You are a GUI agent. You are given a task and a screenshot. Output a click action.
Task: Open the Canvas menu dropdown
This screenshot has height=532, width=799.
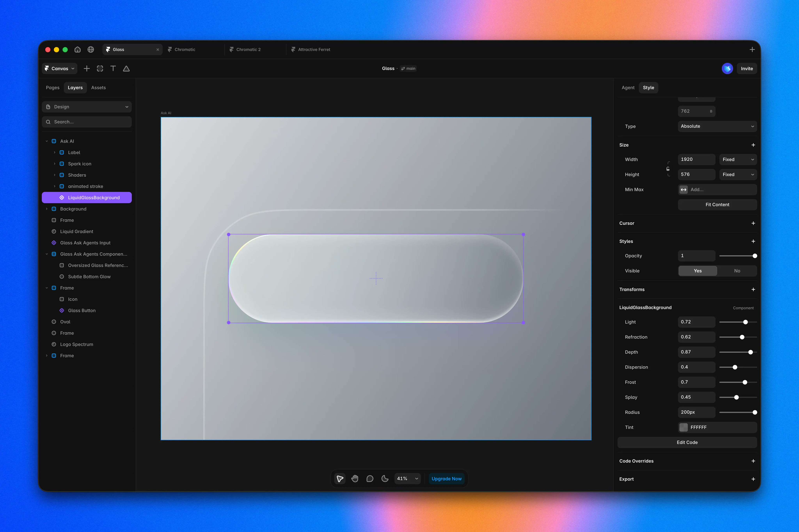60,69
